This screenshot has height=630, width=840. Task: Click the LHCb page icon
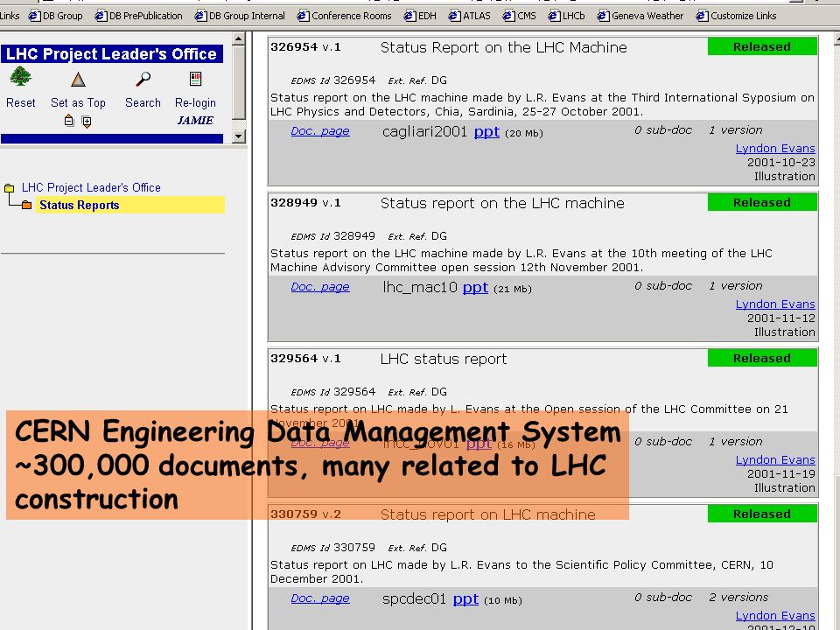555,16
